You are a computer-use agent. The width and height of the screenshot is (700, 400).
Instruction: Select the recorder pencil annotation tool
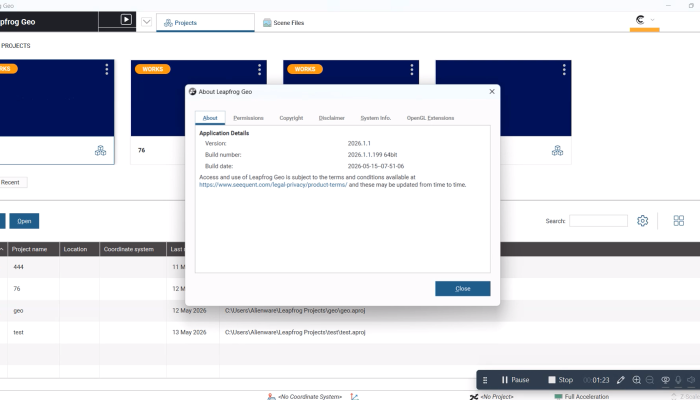coord(621,380)
